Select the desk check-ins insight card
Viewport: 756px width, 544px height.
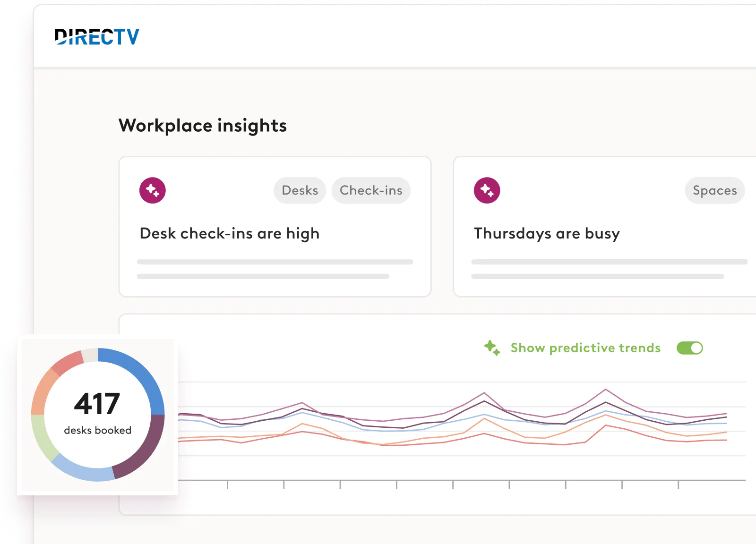pyautogui.click(x=274, y=226)
